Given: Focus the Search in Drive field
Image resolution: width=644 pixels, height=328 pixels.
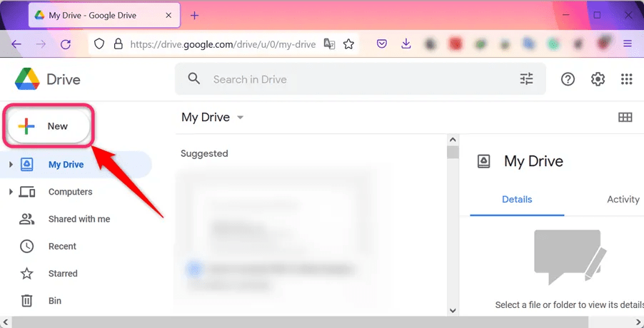Looking at the screenshot, I should click(x=360, y=78).
